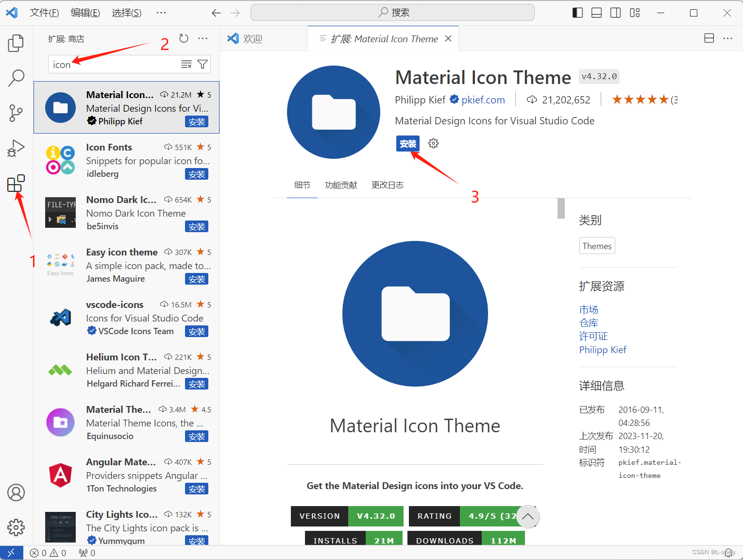Screen dimensions: 743x560
Task: Select the 细节 tab
Action: tap(302, 185)
